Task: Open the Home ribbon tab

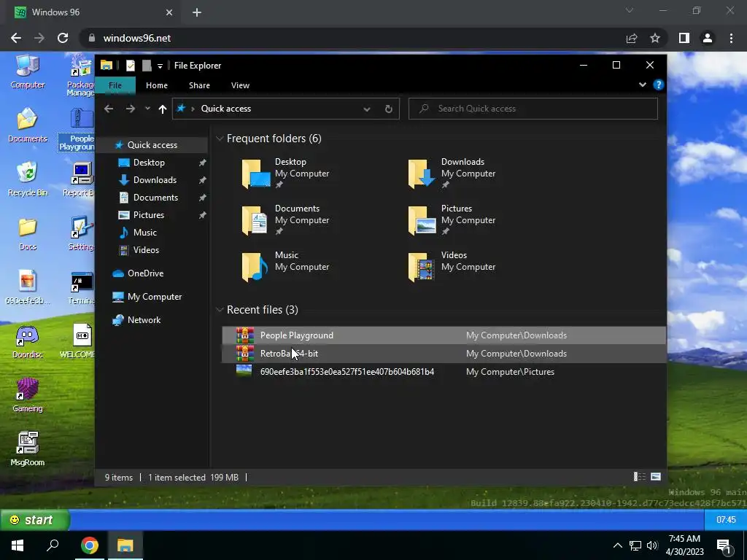Action: tap(157, 85)
